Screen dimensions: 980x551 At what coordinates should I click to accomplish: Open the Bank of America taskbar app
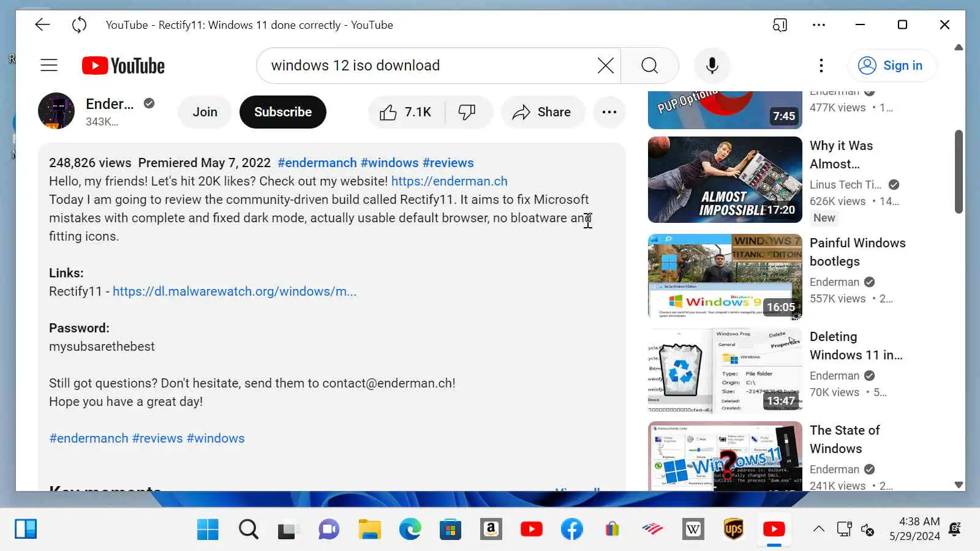click(653, 530)
